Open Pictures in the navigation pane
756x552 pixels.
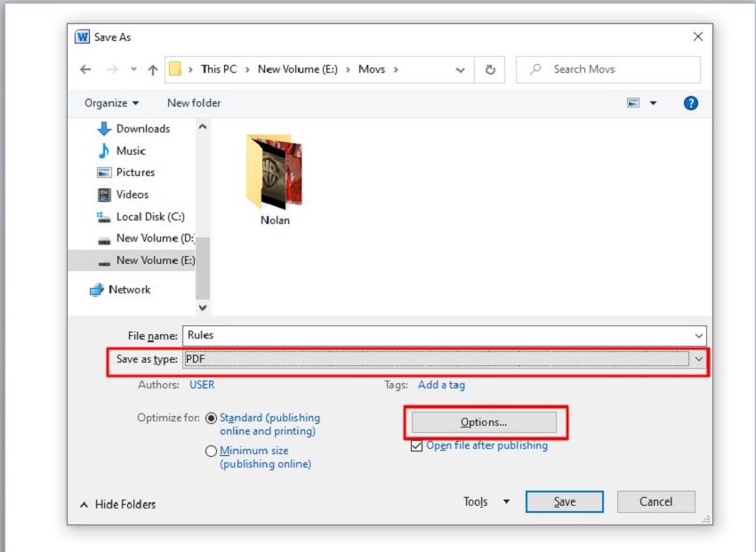coord(135,172)
